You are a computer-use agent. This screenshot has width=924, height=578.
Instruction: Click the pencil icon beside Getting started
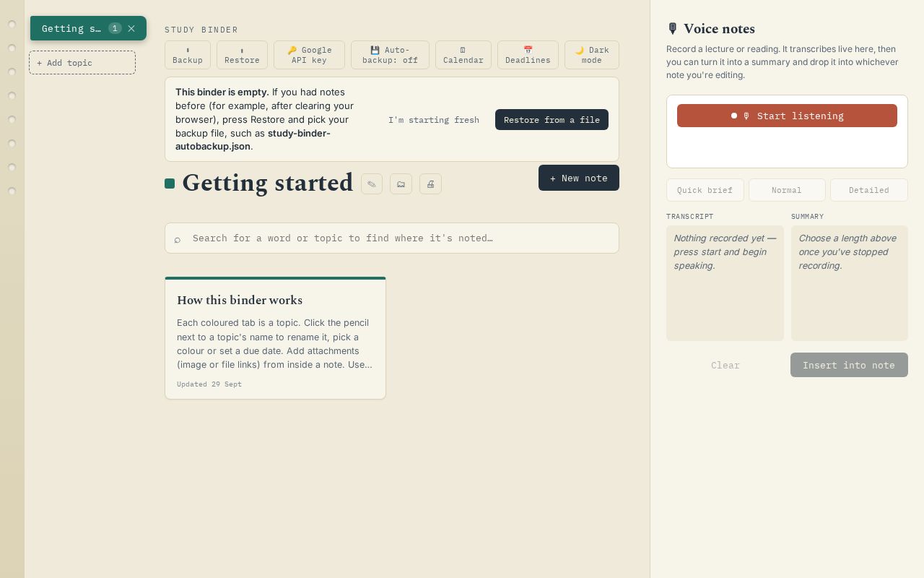(372, 184)
